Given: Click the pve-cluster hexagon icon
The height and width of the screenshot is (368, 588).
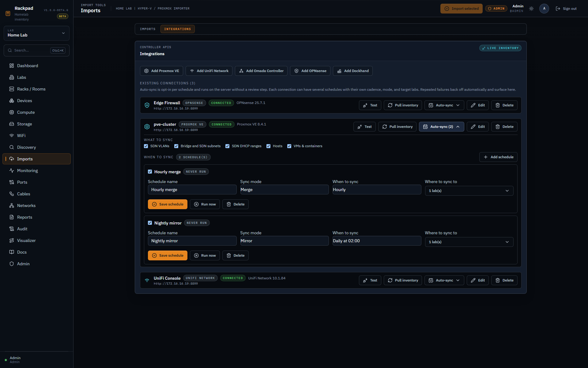Looking at the screenshot, I should click(147, 127).
